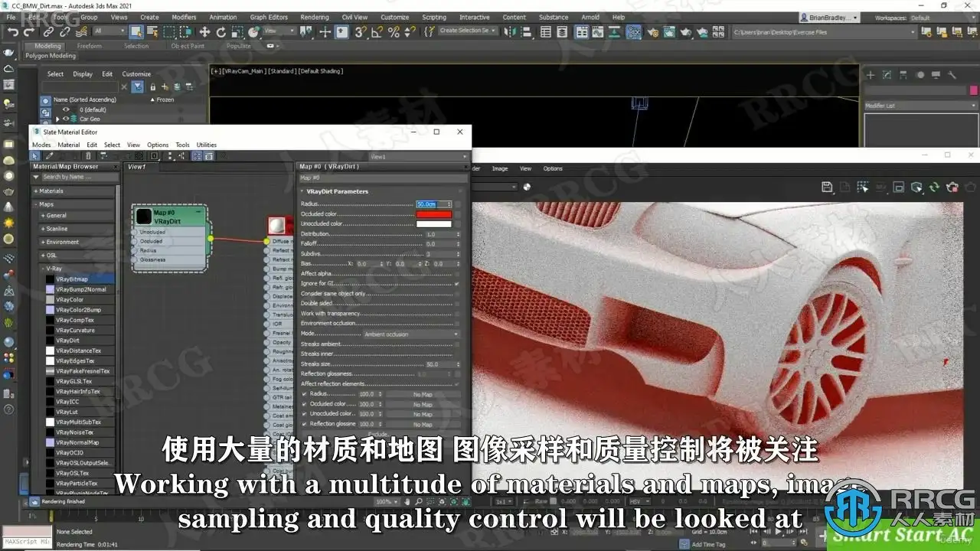The width and height of the screenshot is (980, 551).
Task: Click the red Occluded color swatch
Action: (x=433, y=214)
